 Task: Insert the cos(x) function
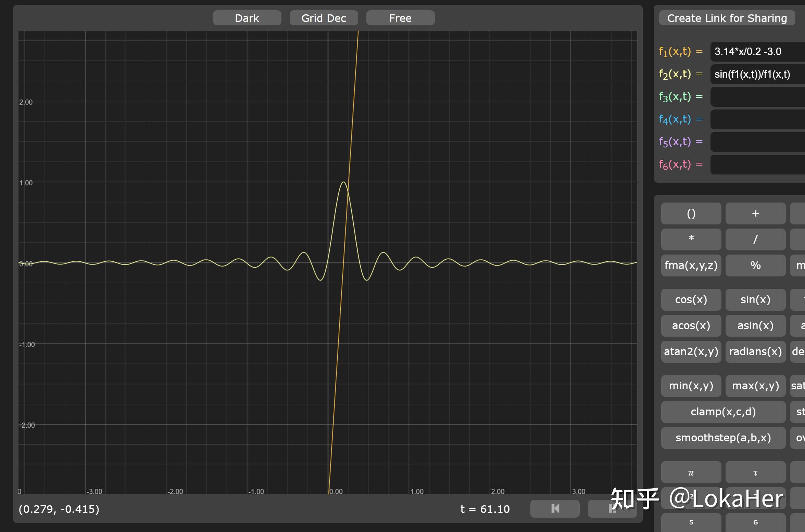click(x=691, y=300)
